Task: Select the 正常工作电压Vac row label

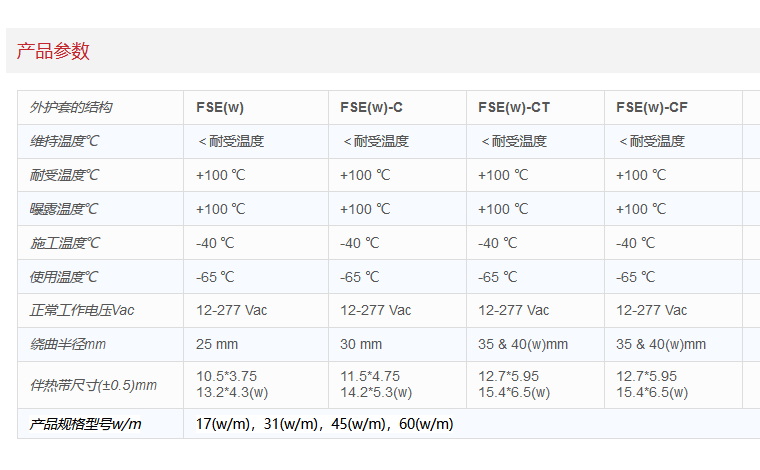Action: (x=82, y=310)
